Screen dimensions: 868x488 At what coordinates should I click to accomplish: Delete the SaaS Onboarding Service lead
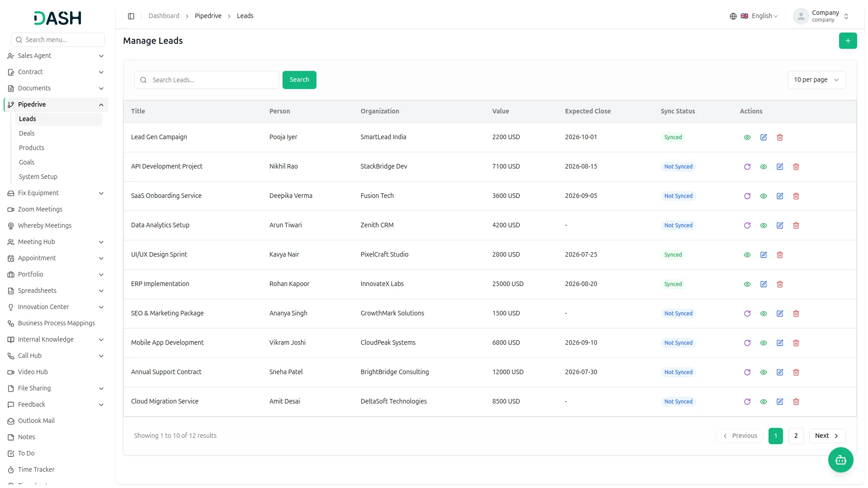(x=796, y=196)
